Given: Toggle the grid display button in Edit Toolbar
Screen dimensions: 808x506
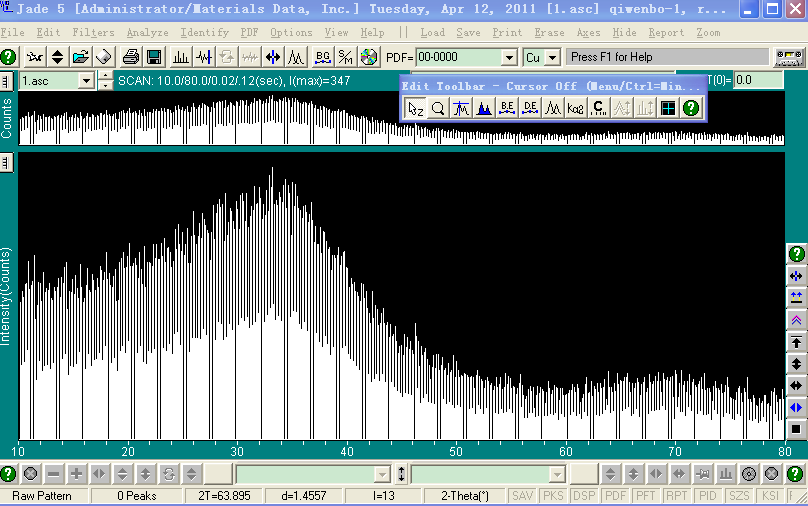Looking at the screenshot, I should 668,108.
